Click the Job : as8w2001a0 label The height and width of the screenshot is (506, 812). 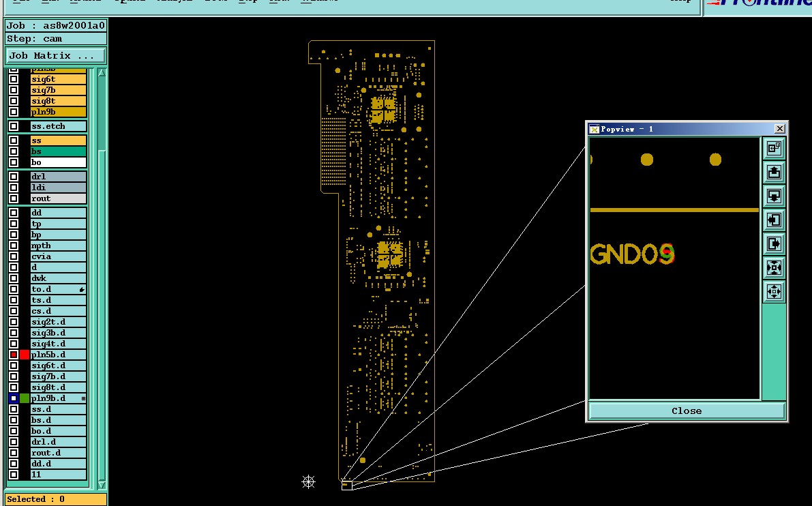tap(56, 25)
